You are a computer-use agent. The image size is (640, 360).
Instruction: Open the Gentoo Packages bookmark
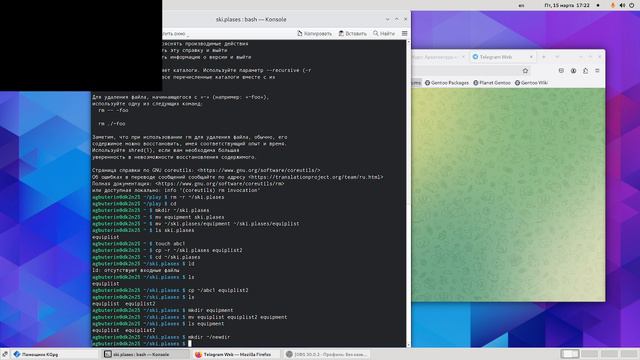pyautogui.click(x=447, y=83)
